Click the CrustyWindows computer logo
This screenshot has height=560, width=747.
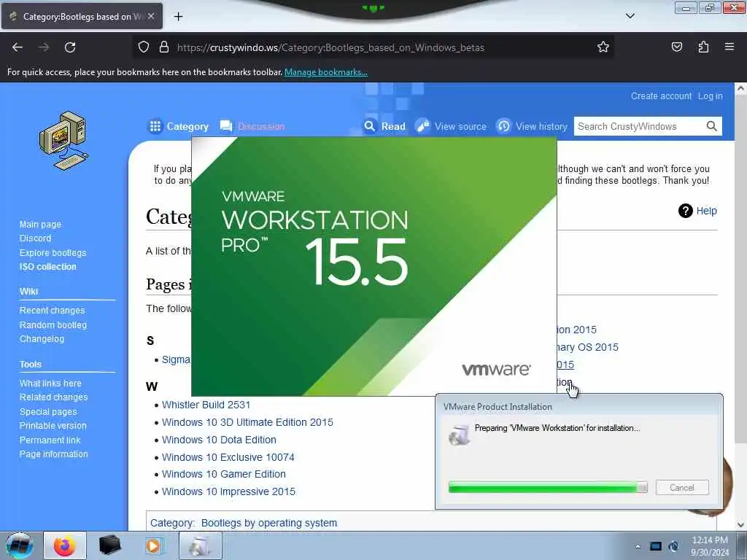64,141
